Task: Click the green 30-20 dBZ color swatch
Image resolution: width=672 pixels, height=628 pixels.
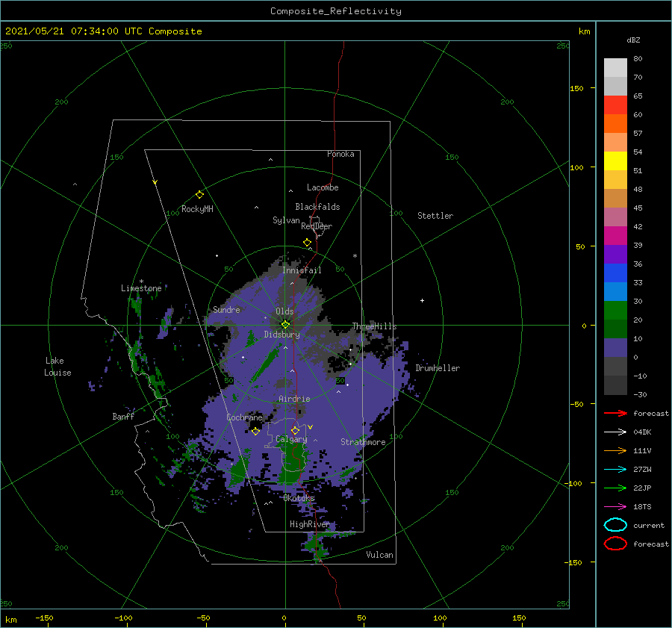Action: coord(615,311)
